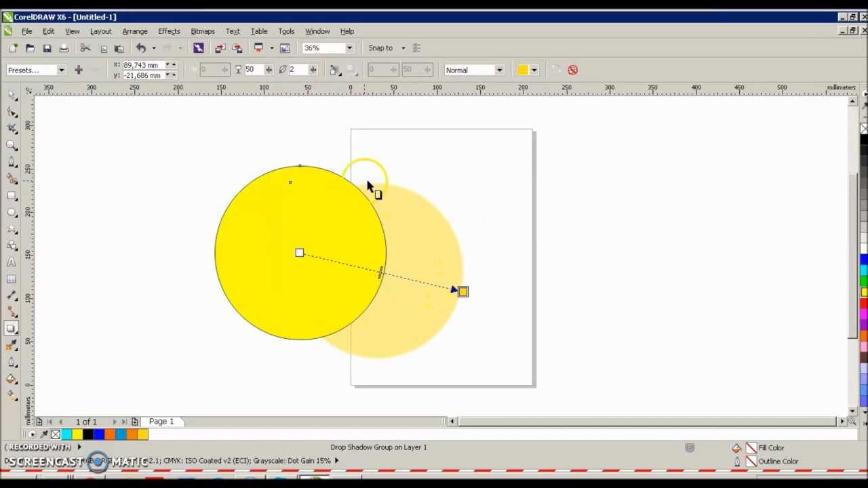This screenshot has width=868, height=488.
Task: Click the Export icon
Action: pyautogui.click(x=237, y=48)
